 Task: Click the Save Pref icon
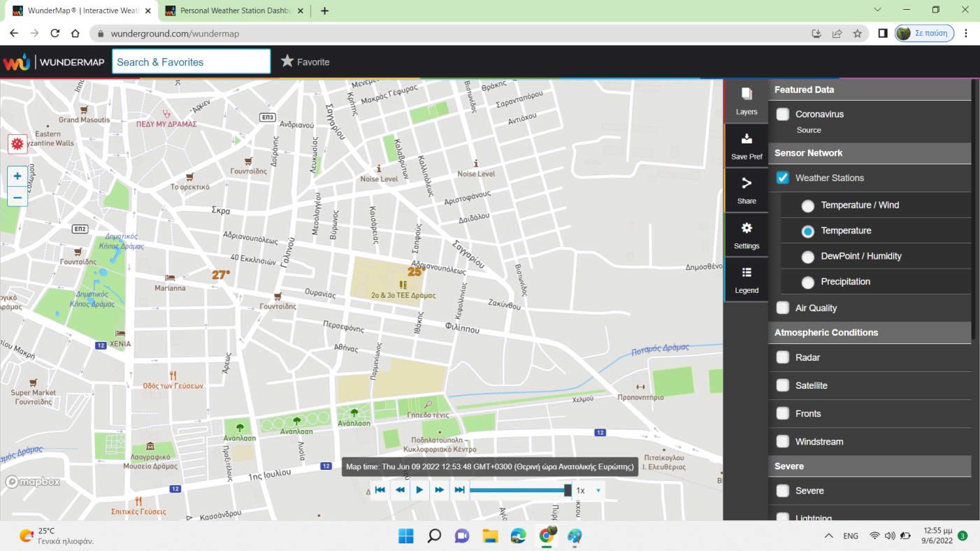(746, 145)
